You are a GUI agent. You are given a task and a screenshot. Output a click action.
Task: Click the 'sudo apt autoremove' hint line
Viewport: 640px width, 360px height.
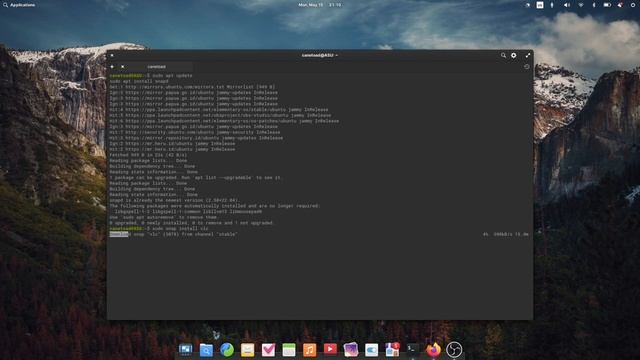pyautogui.click(x=164, y=217)
